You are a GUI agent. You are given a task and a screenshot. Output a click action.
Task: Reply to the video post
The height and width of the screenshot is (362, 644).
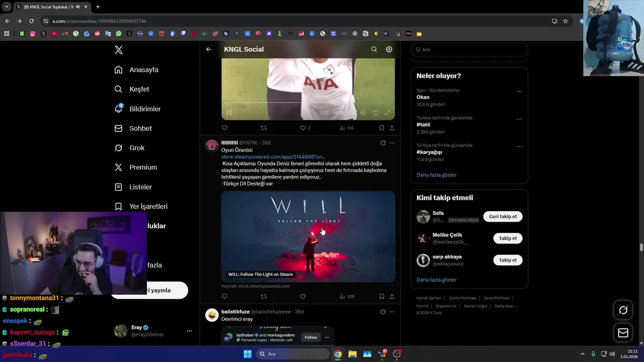click(224, 128)
